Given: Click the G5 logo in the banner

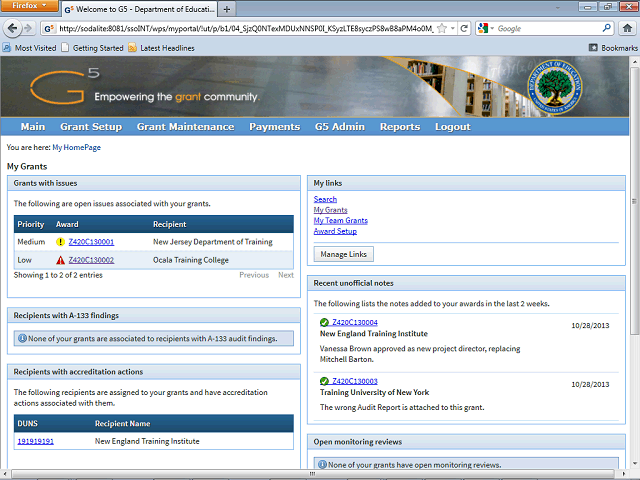Looking at the screenshot, I should tap(64, 86).
